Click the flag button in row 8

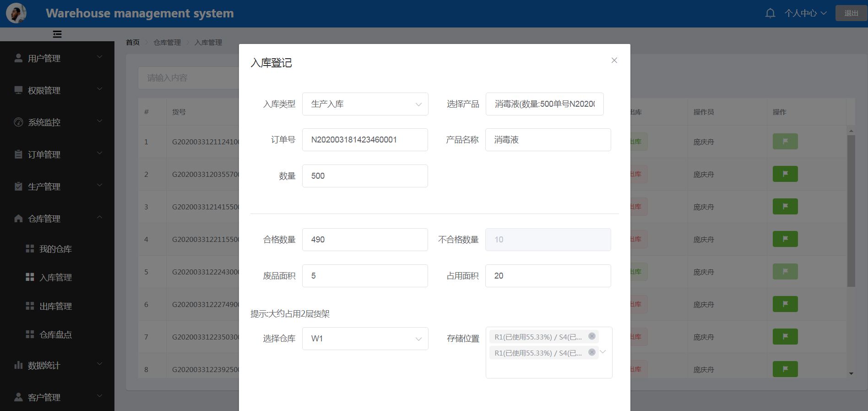click(x=785, y=369)
